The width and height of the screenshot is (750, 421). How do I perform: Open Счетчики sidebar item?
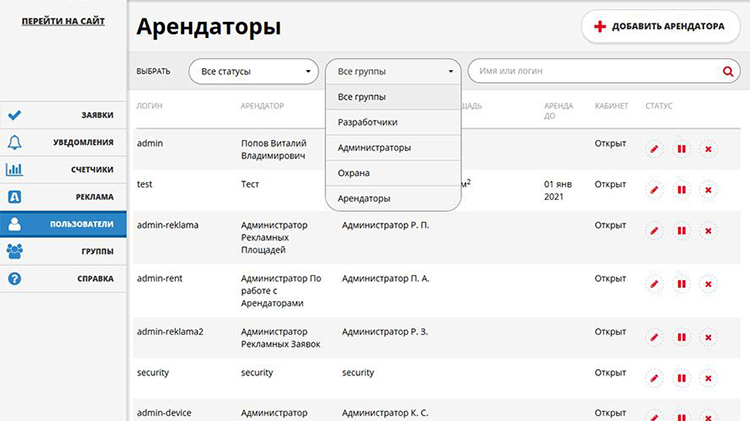click(64, 170)
